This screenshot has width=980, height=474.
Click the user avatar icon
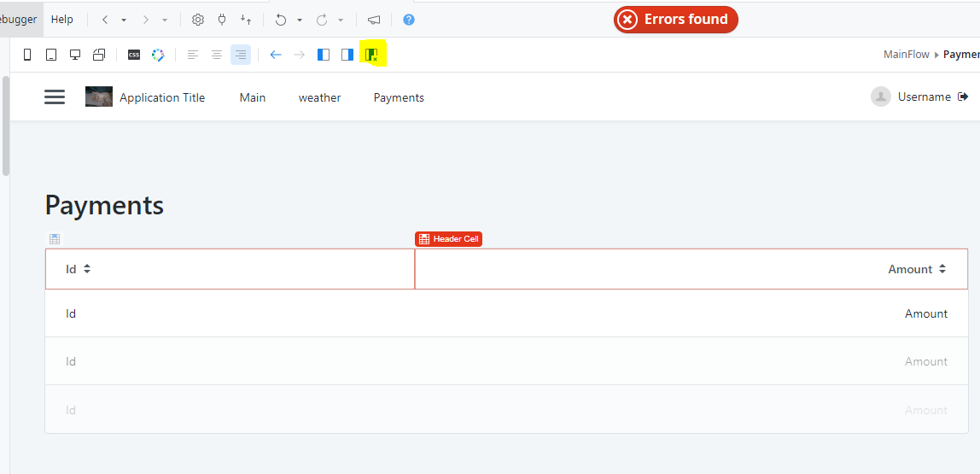tap(881, 97)
